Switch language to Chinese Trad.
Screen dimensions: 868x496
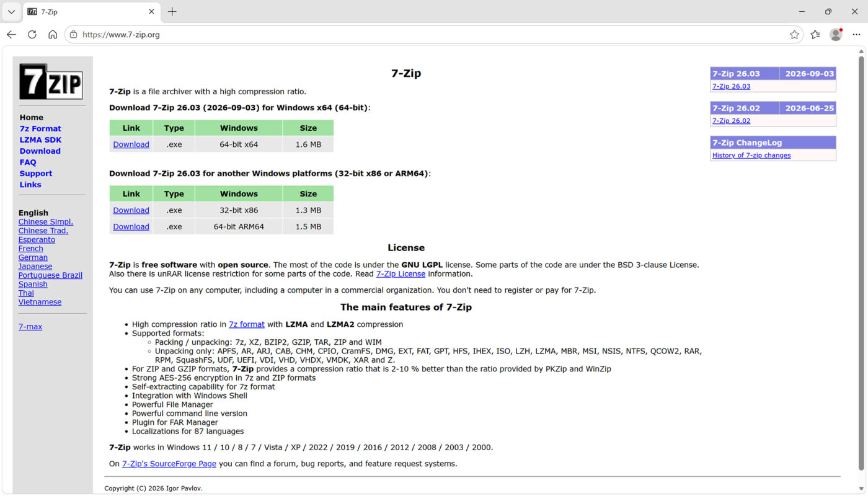tap(43, 231)
